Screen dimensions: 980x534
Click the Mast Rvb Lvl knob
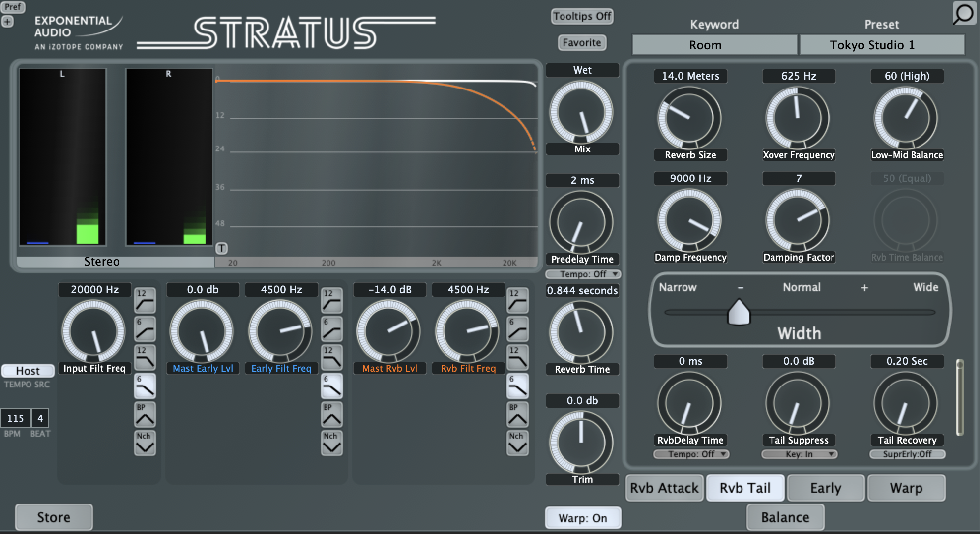tap(388, 331)
